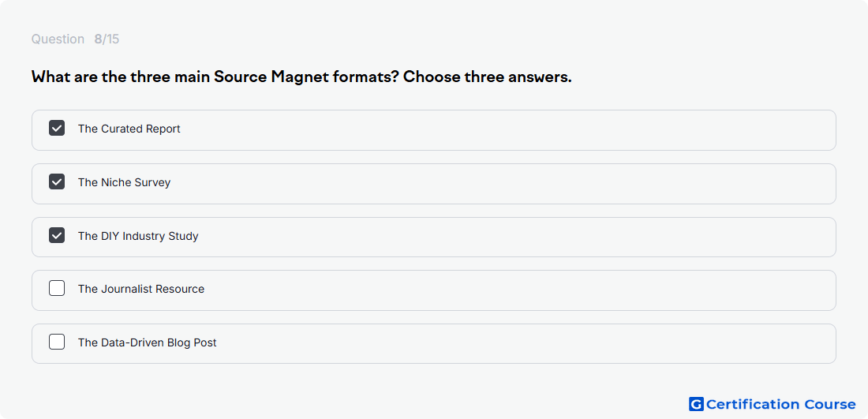
Task: Deselect the Curated Report answer card
Action: click(x=433, y=130)
